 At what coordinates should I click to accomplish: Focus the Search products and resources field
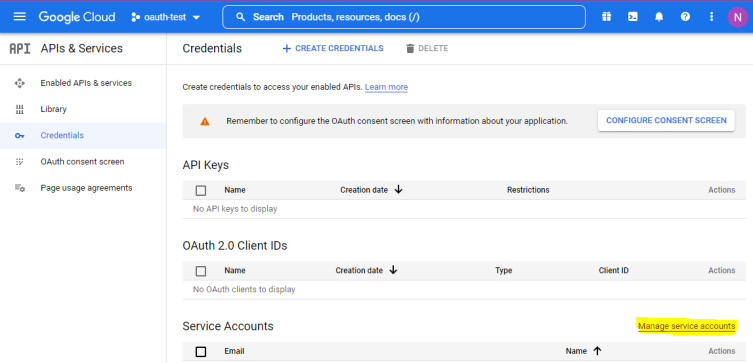[404, 17]
